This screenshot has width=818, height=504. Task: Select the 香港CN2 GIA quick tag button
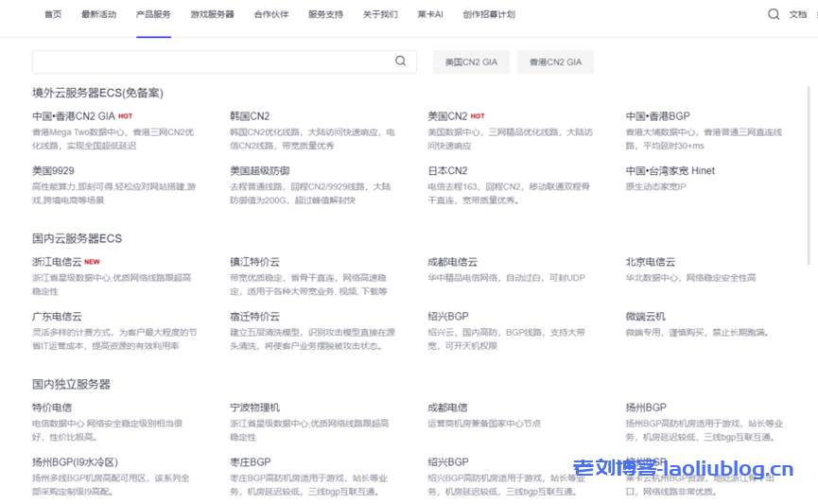coord(555,62)
